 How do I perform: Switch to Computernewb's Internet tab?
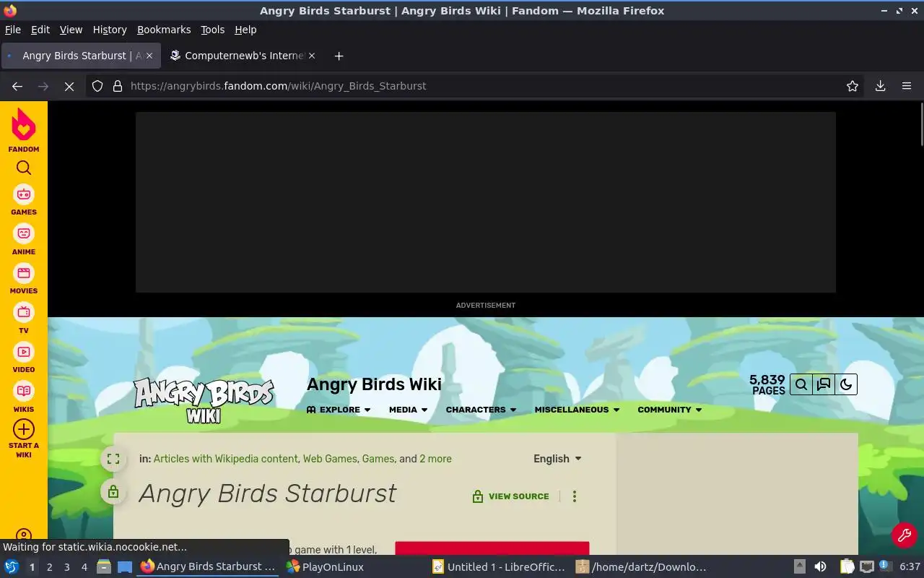243,56
